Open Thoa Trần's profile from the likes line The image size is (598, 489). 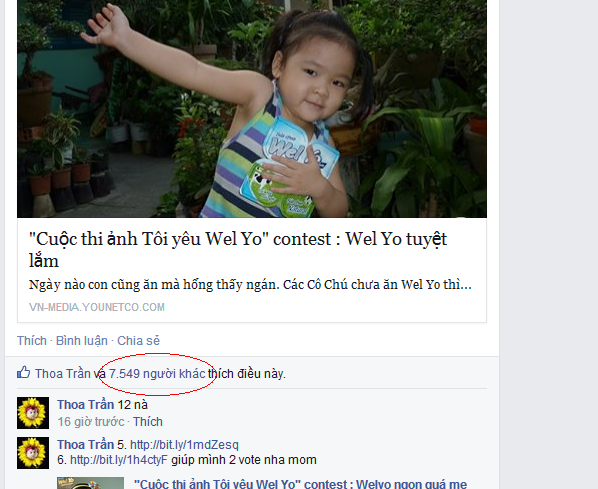tap(63, 374)
